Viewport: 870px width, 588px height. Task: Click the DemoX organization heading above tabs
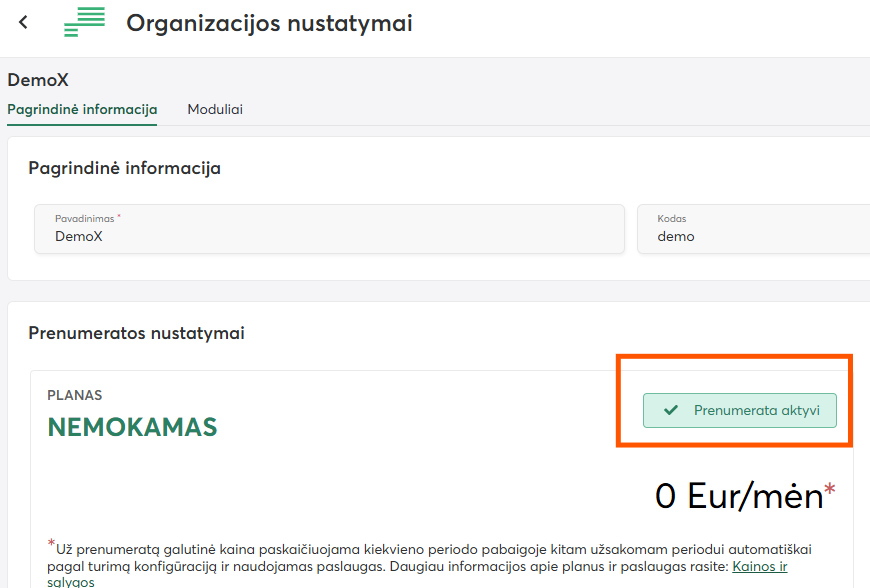pos(38,80)
